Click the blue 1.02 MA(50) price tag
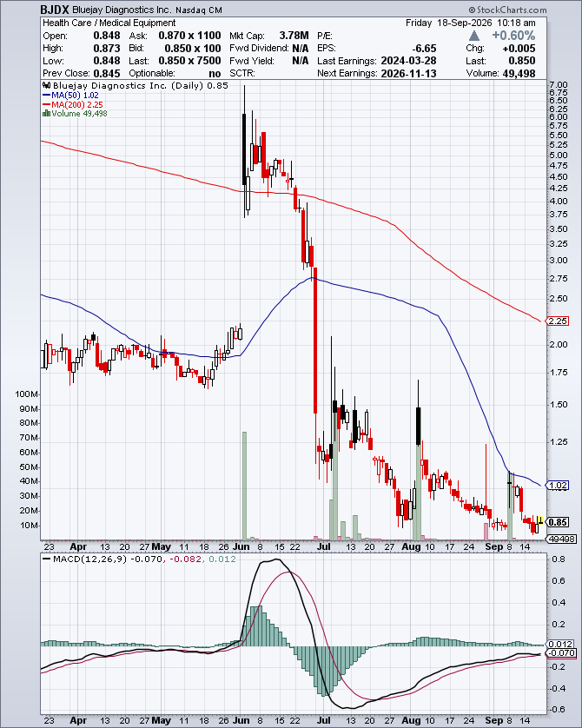 [558, 486]
